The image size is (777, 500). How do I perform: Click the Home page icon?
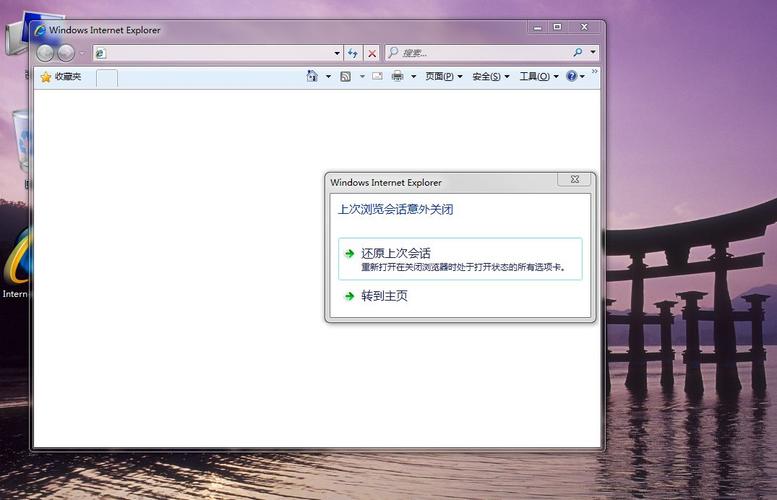point(312,76)
